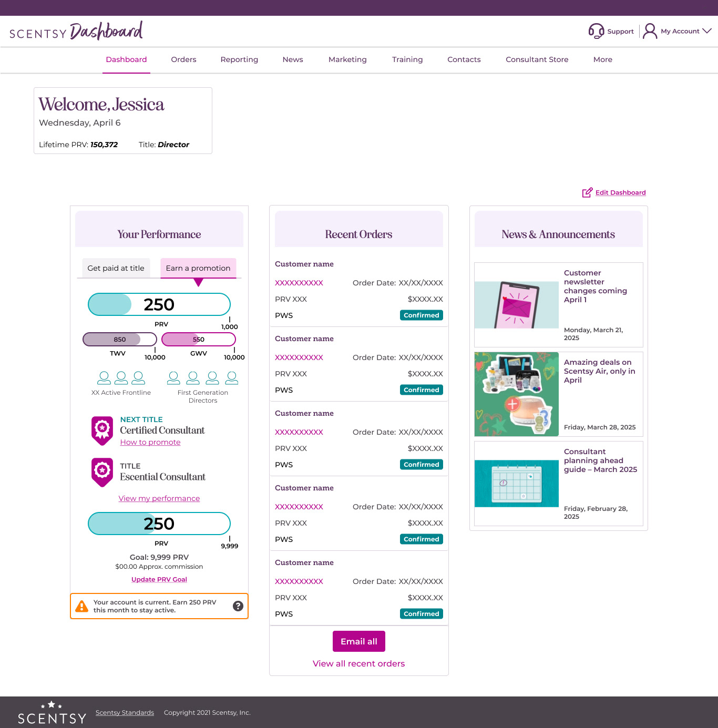The height and width of the screenshot is (728, 718).
Task: Open the Consultant Store nav tab
Action: [x=537, y=59]
